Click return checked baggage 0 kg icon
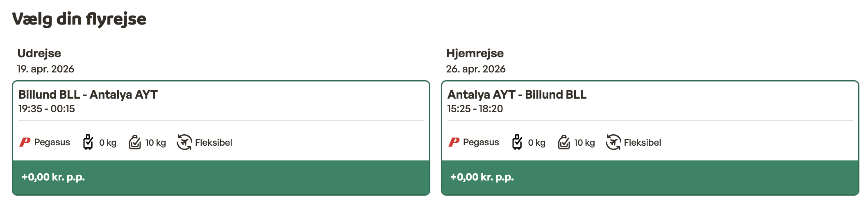This screenshot has height=203, width=868. point(517,142)
